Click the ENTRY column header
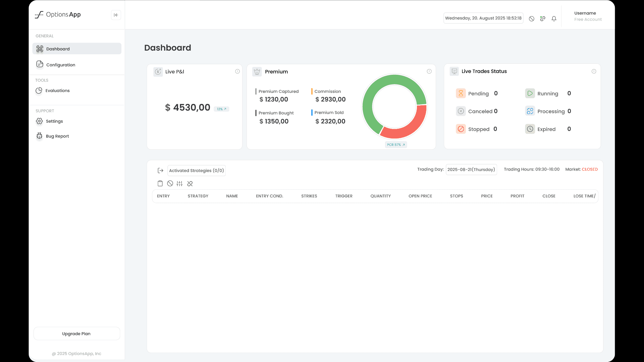644x362 pixels. click(163, 196)
